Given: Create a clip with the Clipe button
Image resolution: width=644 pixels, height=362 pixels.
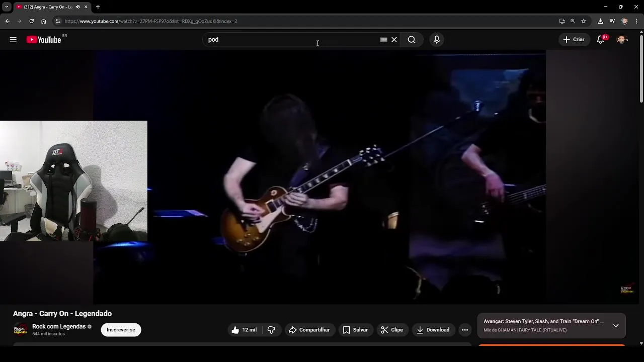Looking at the screenshot, I should click(x=392, y=330).
